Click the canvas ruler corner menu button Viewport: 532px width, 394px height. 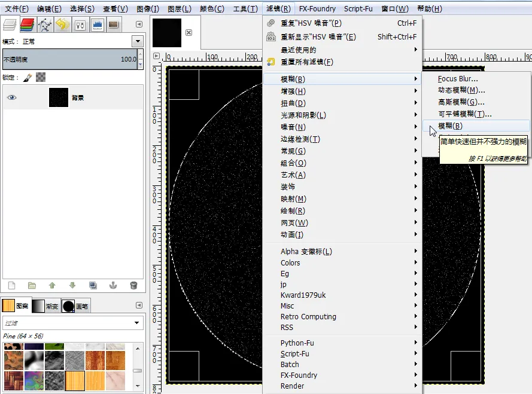[x=156, y=56]
